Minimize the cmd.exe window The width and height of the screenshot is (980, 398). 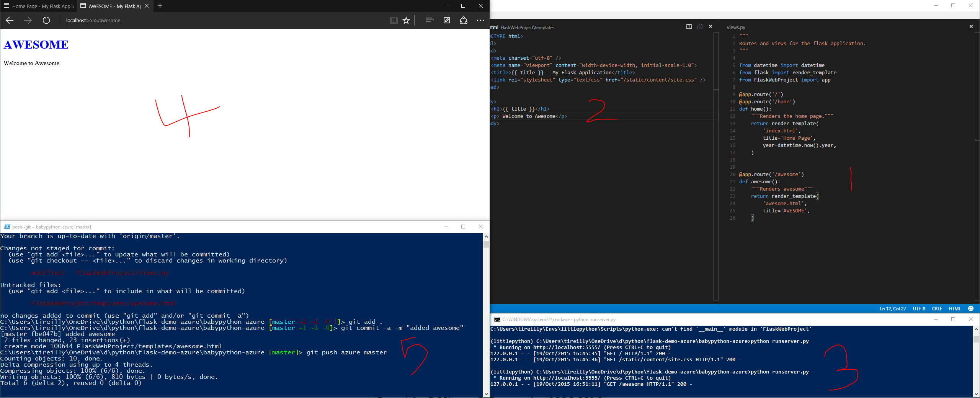coord(936,319)
